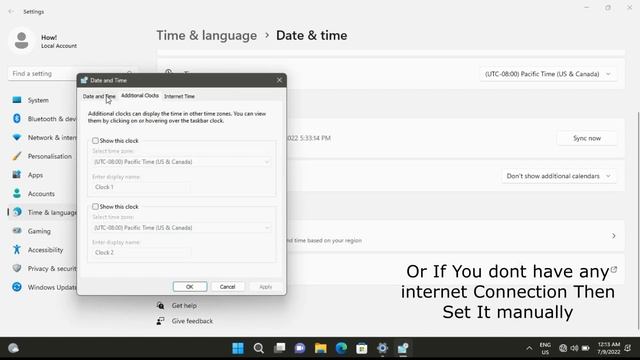Click the notification bell tray icon
This screenshot has width=640, height=360.
tap(628, 348)
